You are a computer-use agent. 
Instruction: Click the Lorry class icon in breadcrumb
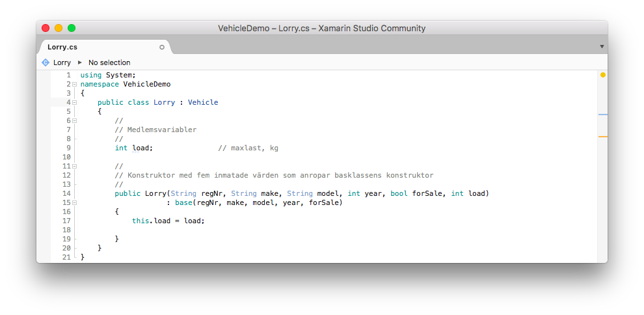click(x=46, y=62)
